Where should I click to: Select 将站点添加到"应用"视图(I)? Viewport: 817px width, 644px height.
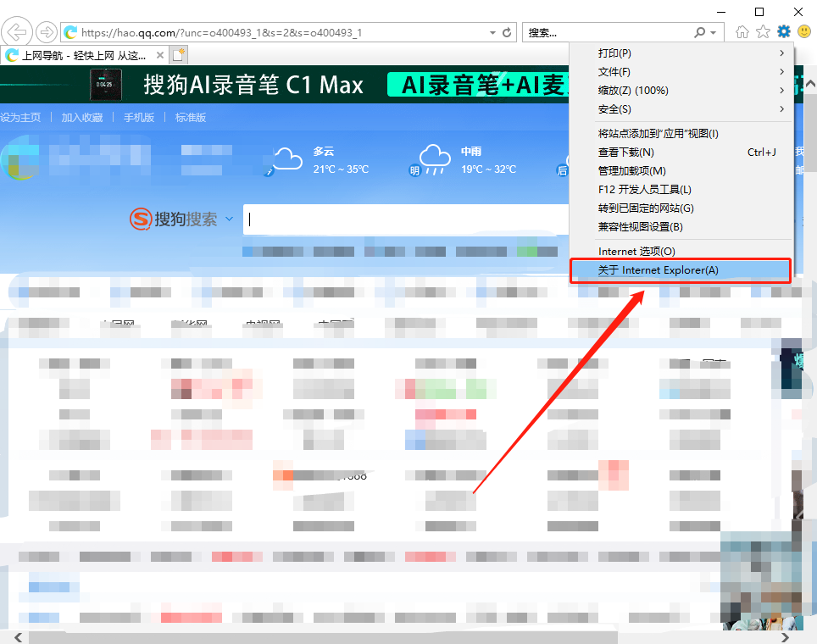pos(681,134)
